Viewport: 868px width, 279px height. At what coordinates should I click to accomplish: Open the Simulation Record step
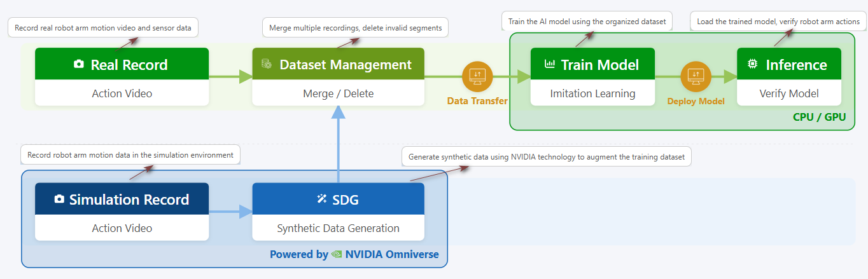[122, 199]
